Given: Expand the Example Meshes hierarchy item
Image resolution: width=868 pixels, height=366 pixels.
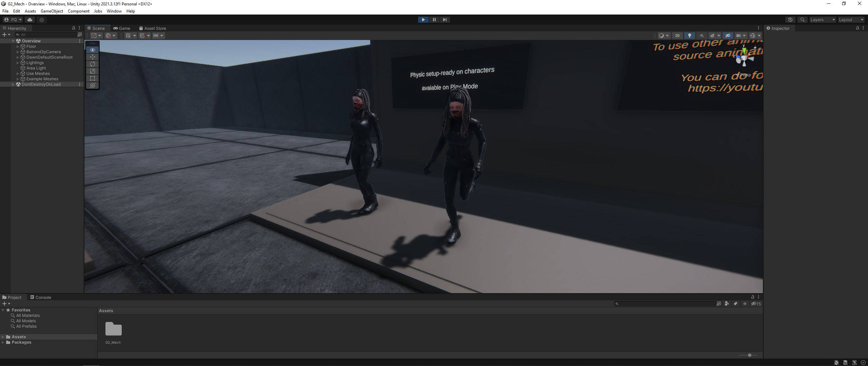Looking at the screenshot, I should pos(18,79).
